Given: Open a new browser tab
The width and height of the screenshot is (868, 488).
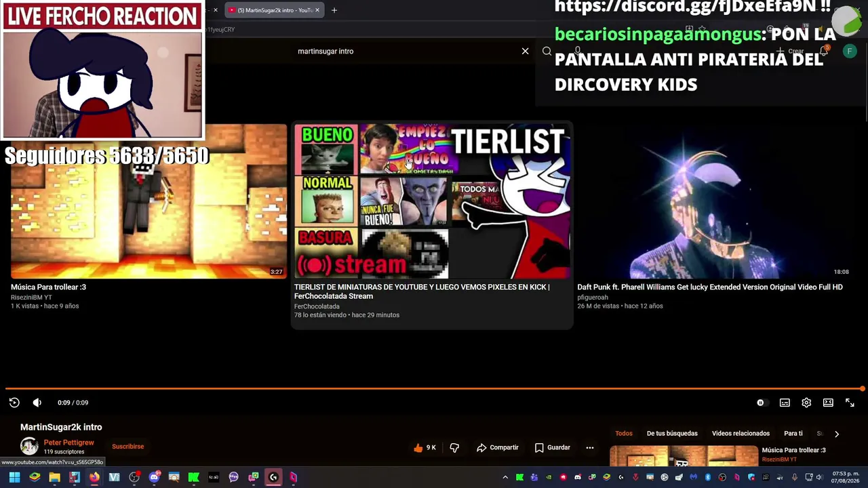Looking at the screenshot, I should [334, 10].
